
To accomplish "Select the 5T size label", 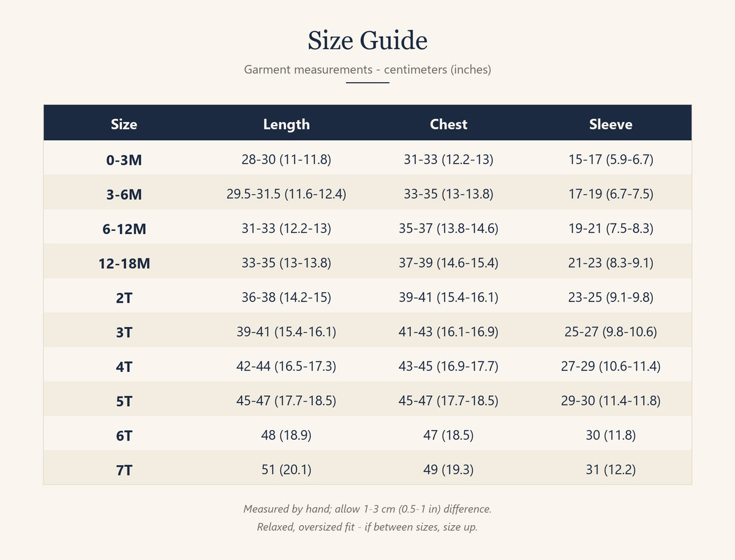I will coord(124,401).
